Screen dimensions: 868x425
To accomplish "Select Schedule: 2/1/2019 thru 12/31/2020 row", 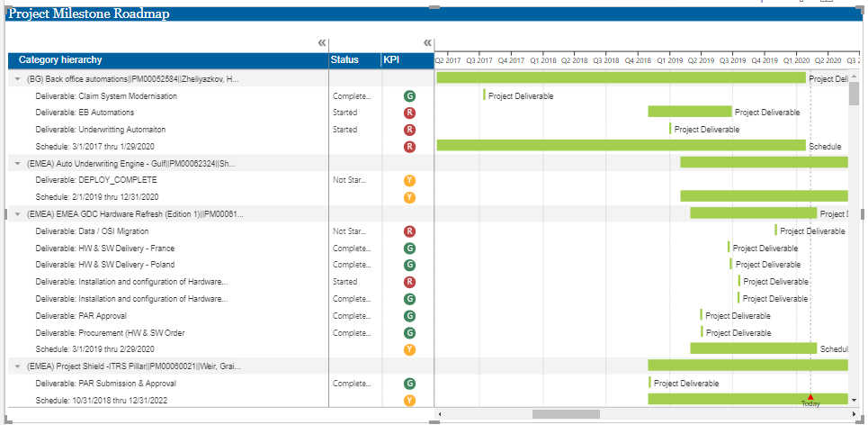I will coord(221,196).
